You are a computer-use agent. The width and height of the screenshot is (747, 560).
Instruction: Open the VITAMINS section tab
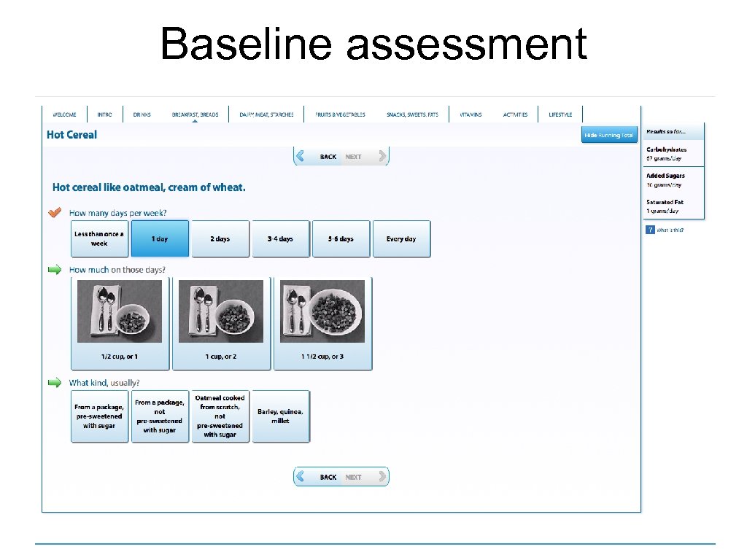coord(470,114)
